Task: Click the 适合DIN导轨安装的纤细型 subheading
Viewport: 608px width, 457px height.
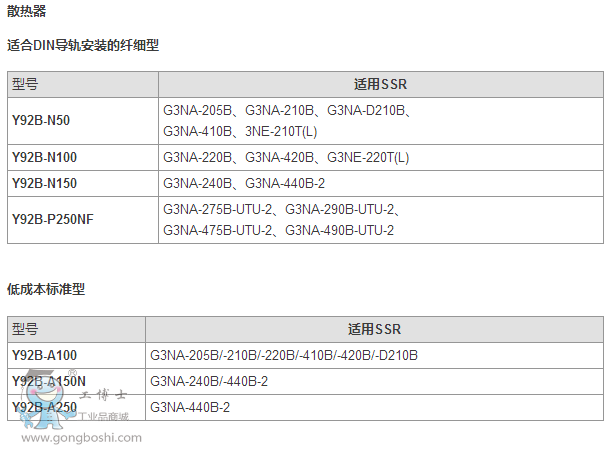Action: coord(83,45)
